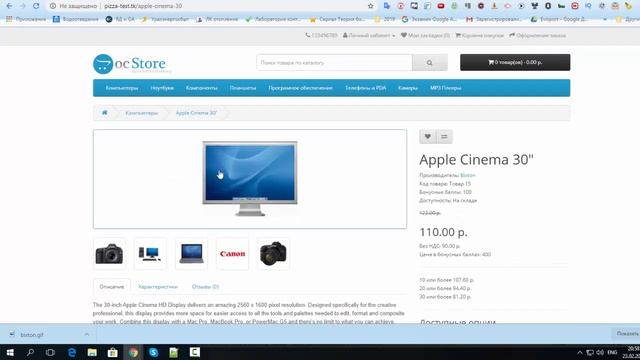
Task: Click the home icon in breadcrumb
Action: 105,113
